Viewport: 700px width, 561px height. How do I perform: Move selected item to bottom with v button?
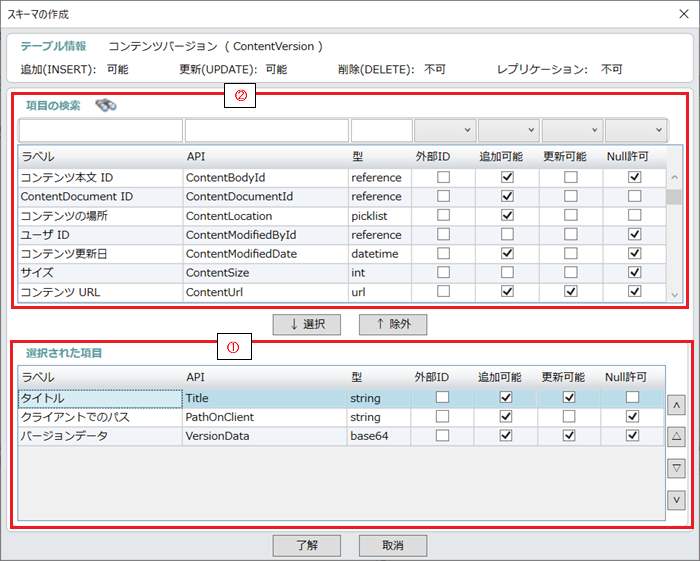coord(676,499)
